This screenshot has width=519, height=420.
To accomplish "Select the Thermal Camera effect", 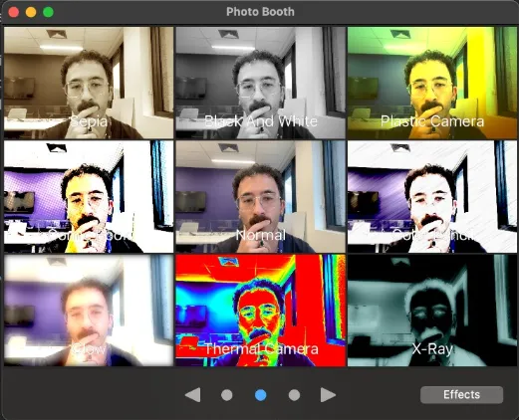I will click(x=260, y=311).
